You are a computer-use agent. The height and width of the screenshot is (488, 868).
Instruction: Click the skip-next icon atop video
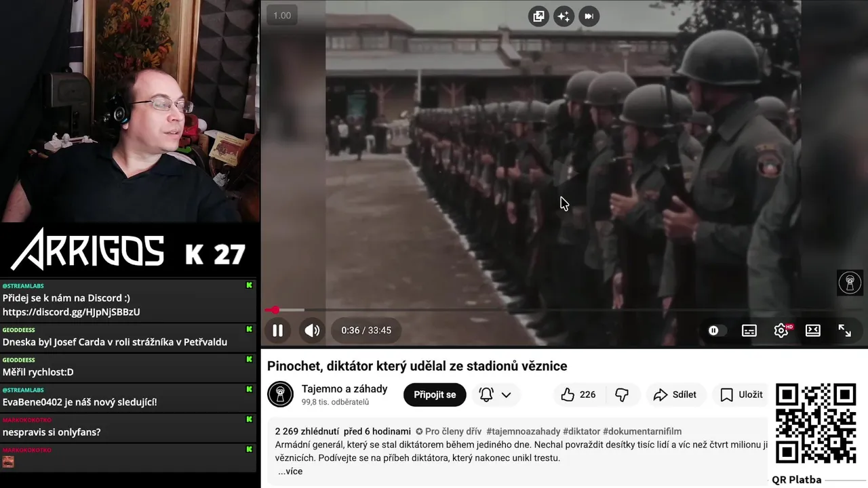[x=589, y=16]
